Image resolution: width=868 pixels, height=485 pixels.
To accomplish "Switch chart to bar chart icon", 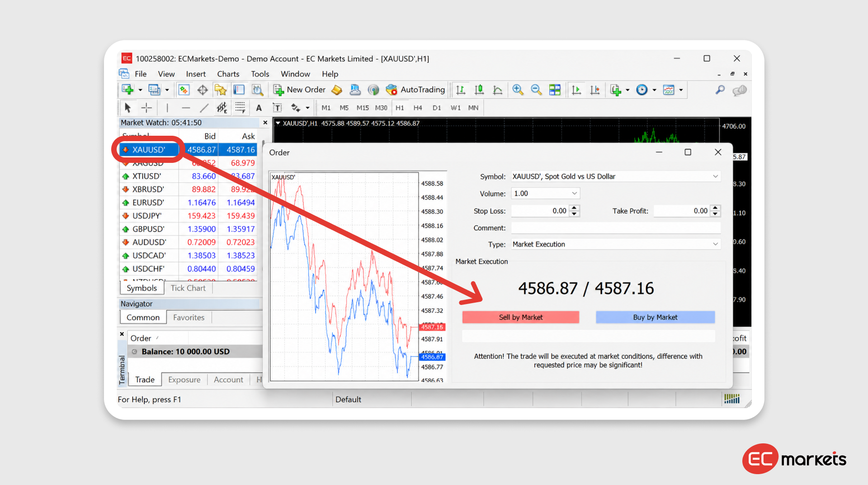I will click(461, 90).
